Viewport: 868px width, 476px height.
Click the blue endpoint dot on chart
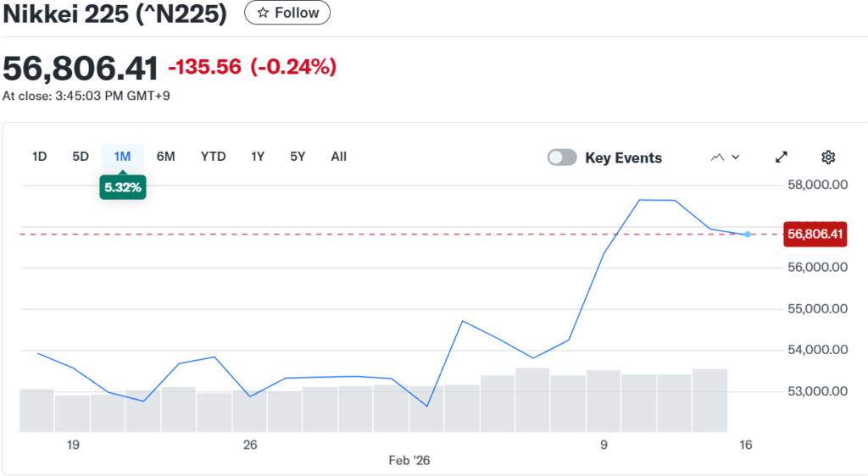click(x=748, y=235)
